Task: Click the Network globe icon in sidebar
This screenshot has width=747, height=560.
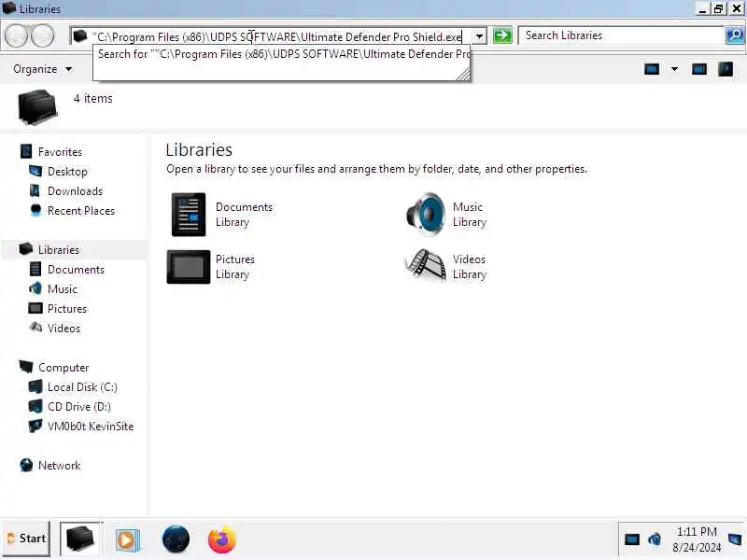Action: 26,465
